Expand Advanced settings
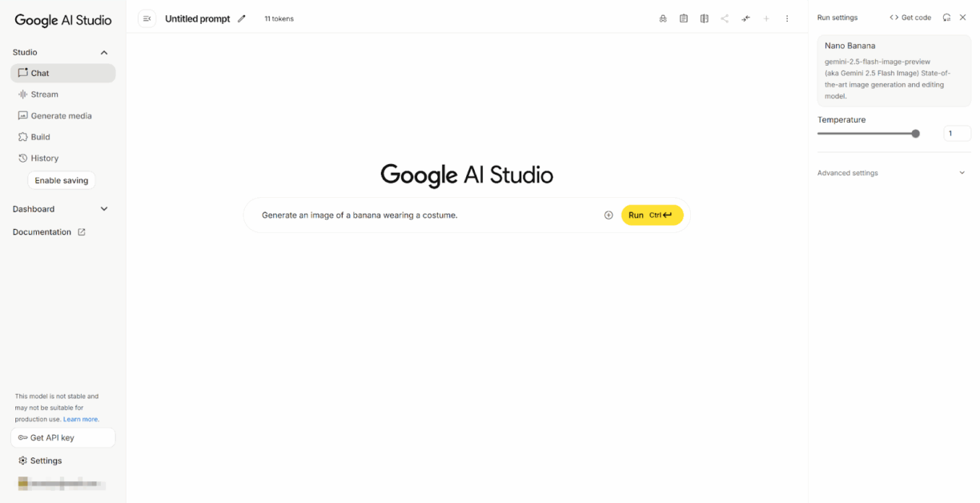The width and height of the screenshot is (980, 503). tap(893, 173)
